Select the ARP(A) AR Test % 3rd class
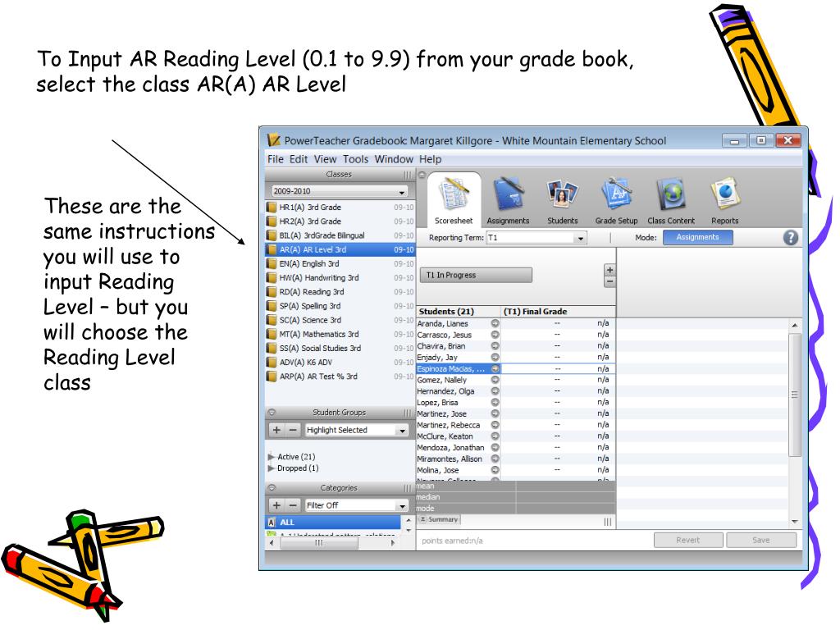The width and height of the screenshot is (840, 630). click(x=340, y=377)
